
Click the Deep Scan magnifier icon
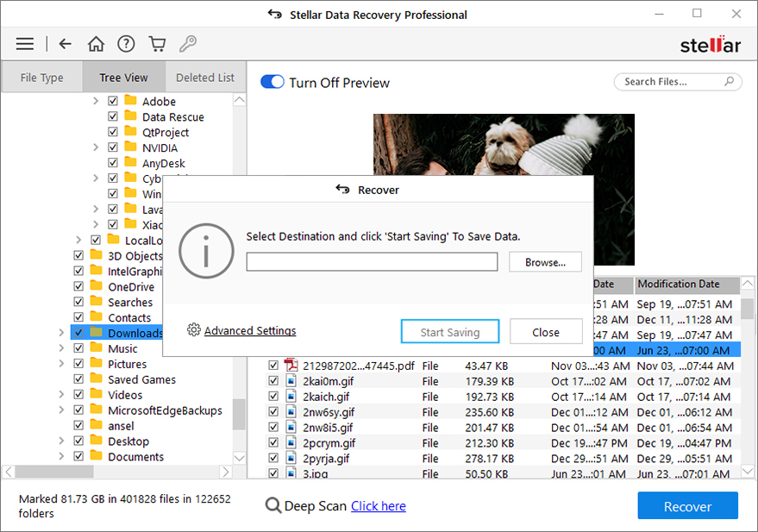[x=273, y=506]
